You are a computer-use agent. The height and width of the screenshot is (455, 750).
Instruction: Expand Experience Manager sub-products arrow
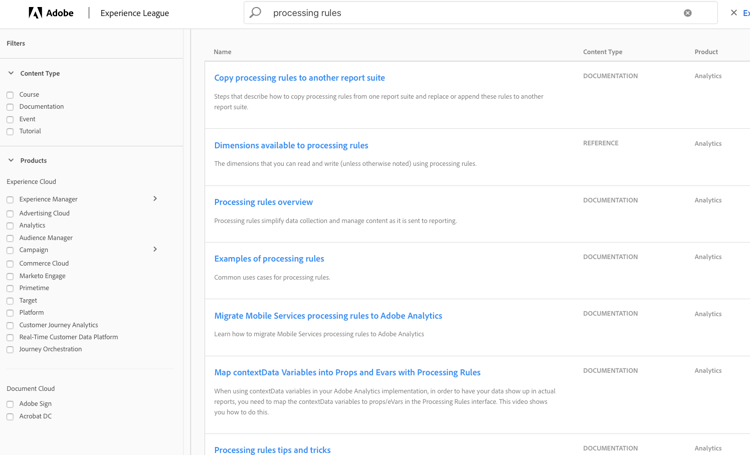[155, 199]
